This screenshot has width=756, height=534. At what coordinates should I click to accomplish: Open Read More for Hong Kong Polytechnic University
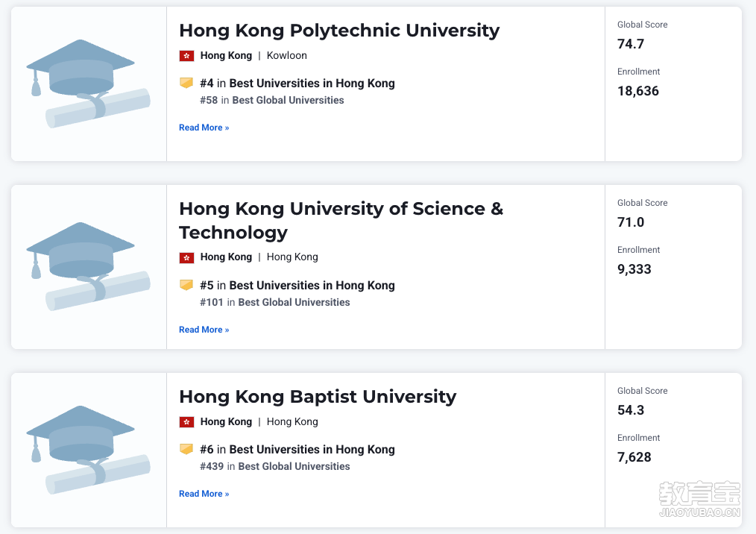click(204, 128)
